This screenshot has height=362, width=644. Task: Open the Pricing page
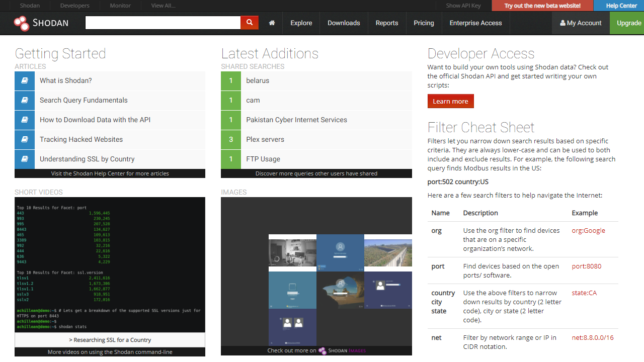[x=424, y=23]
